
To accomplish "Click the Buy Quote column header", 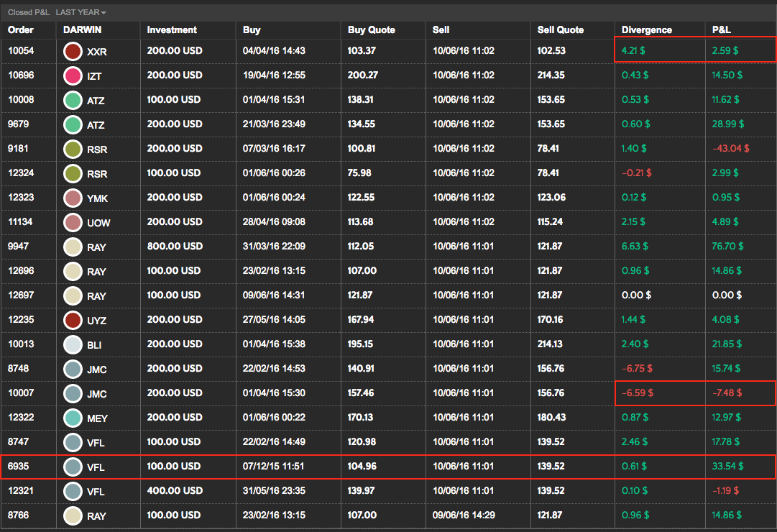I will click(371, 29).
